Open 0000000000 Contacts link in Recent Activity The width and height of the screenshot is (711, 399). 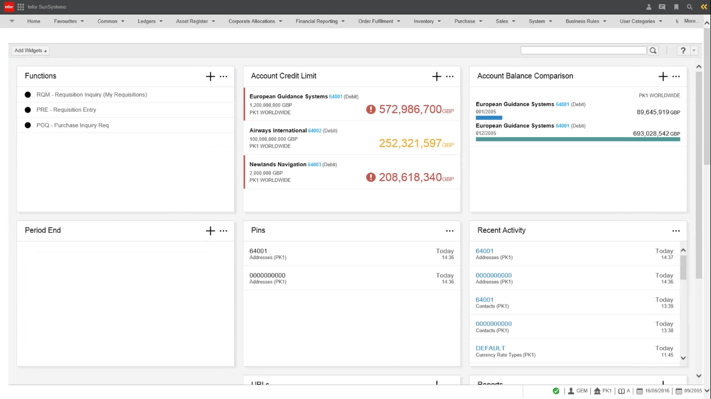(x=493, y=324)
